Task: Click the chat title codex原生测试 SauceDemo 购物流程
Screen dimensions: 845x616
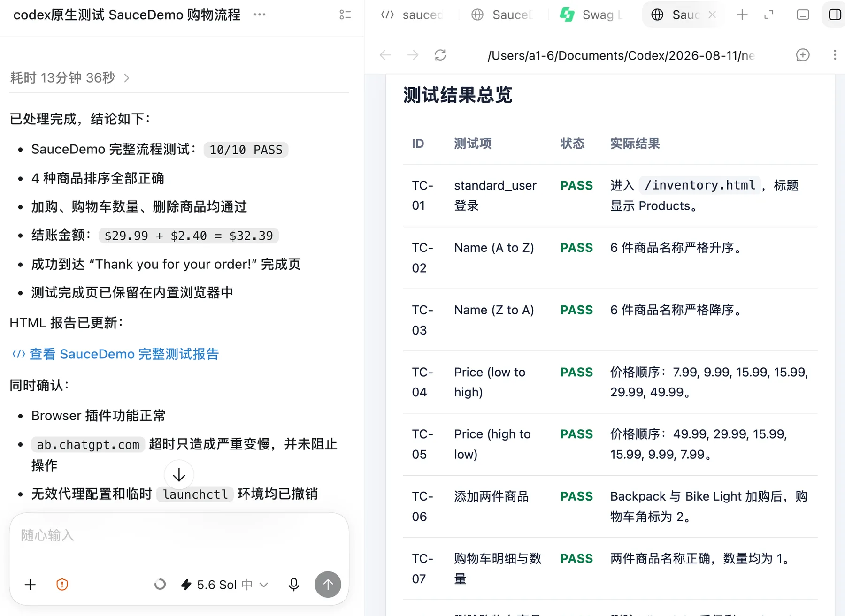Action: 127,15
